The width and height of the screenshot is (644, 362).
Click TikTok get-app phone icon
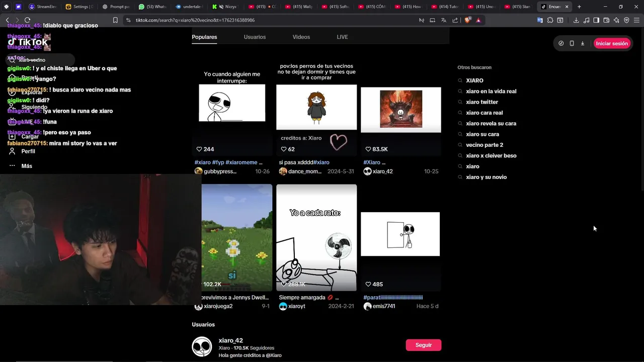pos(572,43)
